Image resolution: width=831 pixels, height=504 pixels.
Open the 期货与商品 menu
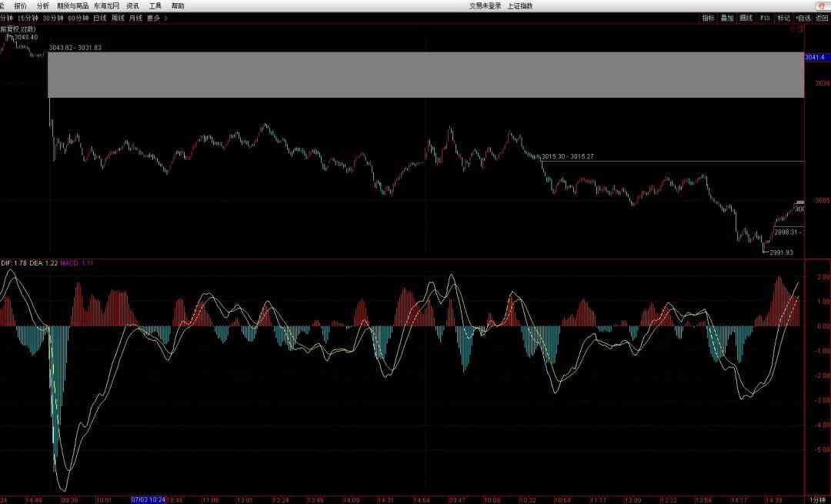coord(72,5)
